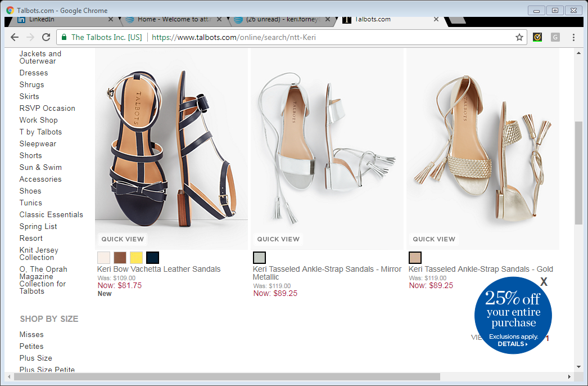Click the scroll-right arrow of horizontal scrollbar
The image size is (588, 386).
[x=569, y=376]
